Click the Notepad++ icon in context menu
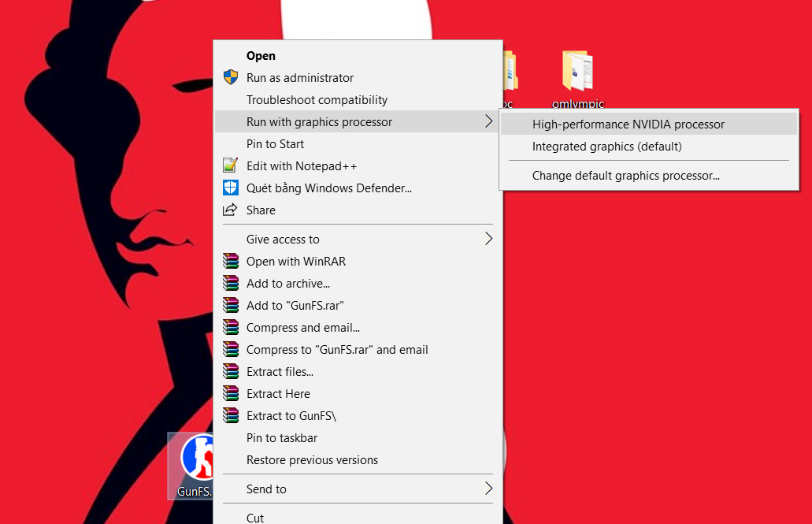The height and width of the screenshot is (524, 812). tap(230, 165)
